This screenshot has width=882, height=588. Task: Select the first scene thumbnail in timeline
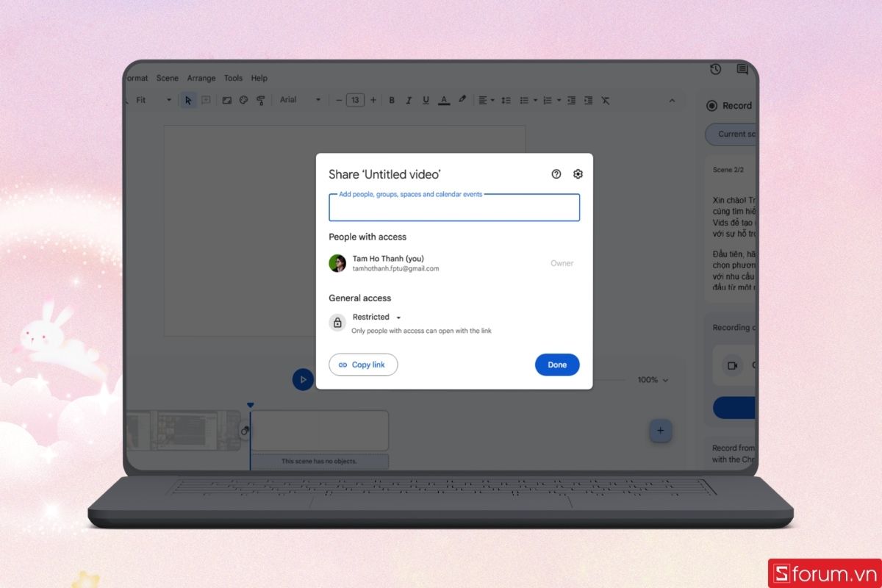tap(184, 430)
